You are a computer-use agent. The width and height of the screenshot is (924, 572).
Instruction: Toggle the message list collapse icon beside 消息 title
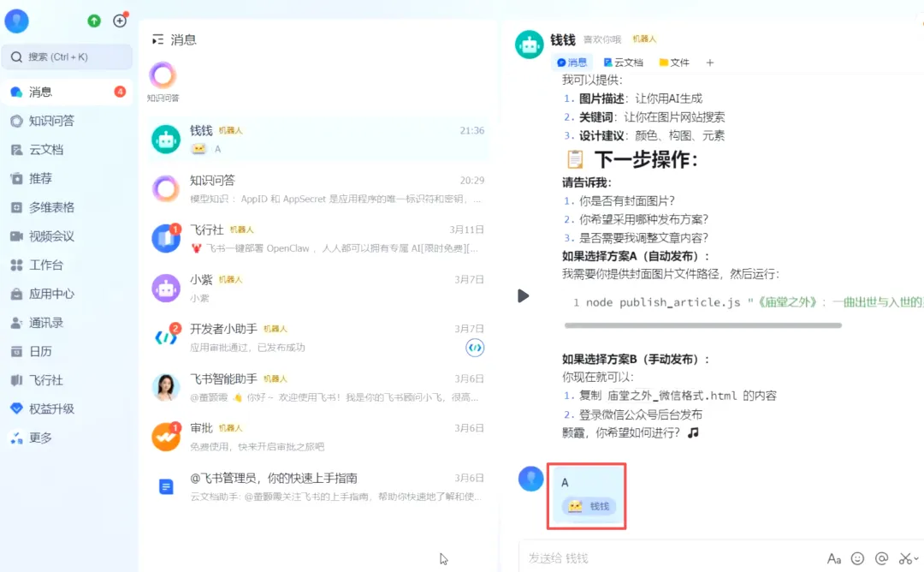tap(157, 39)
